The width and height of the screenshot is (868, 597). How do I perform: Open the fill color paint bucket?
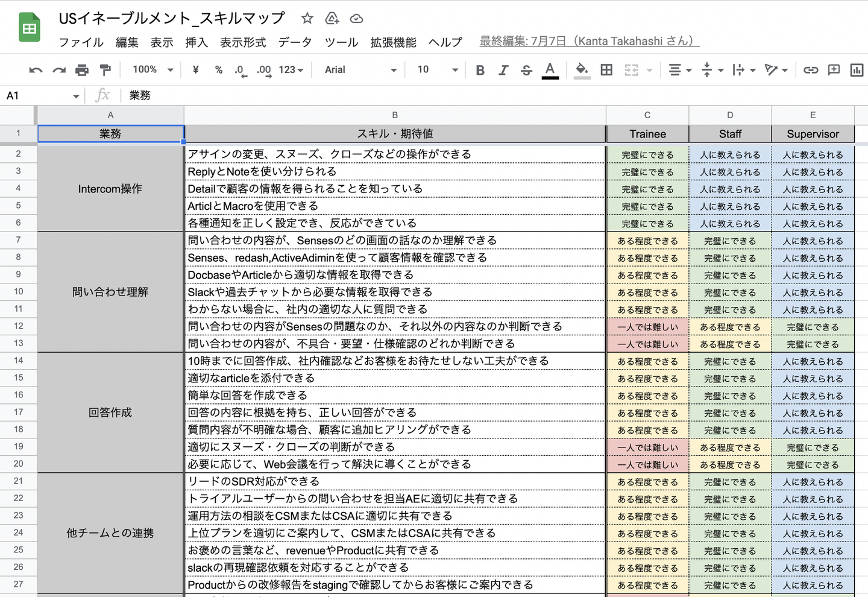click(x=582, y=70)
